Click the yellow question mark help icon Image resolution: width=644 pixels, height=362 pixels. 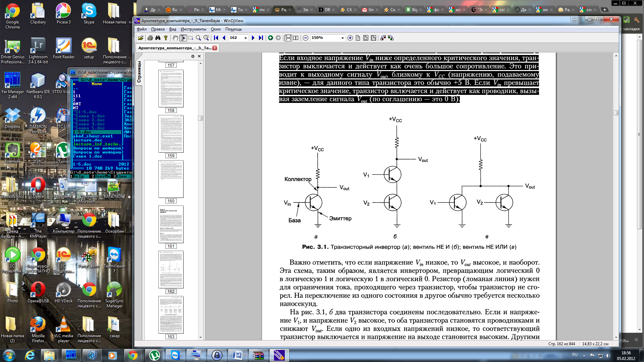[x=166, y=38]
